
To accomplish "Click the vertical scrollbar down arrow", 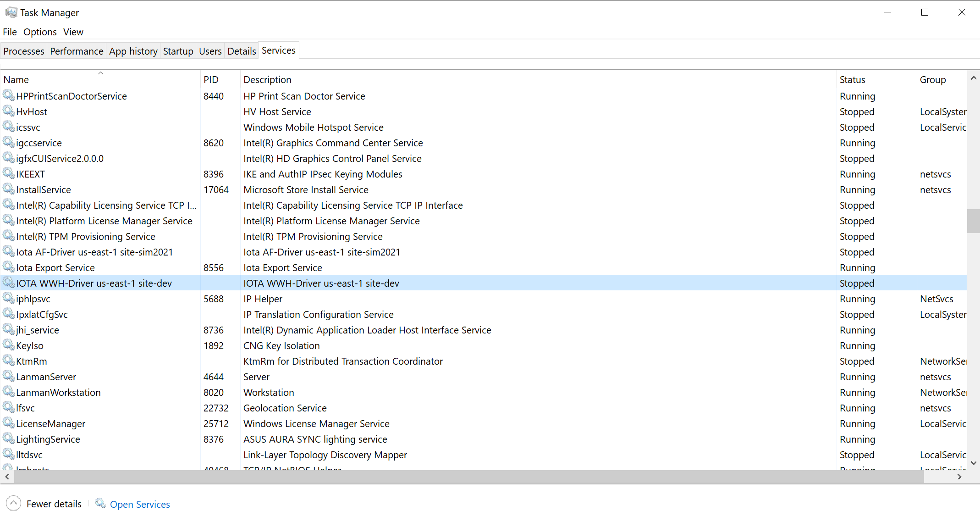I will (x=974, y=463).
